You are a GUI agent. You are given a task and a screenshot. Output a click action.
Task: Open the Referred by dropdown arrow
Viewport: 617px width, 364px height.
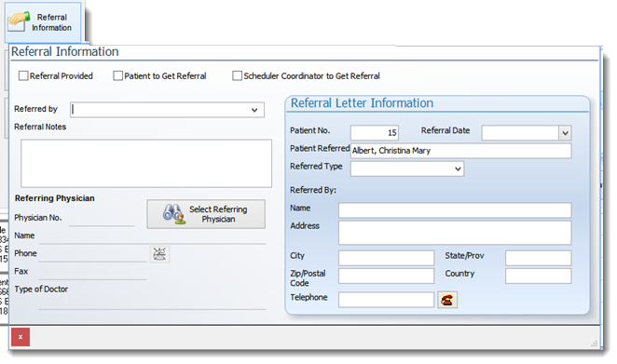click(254, 110)
